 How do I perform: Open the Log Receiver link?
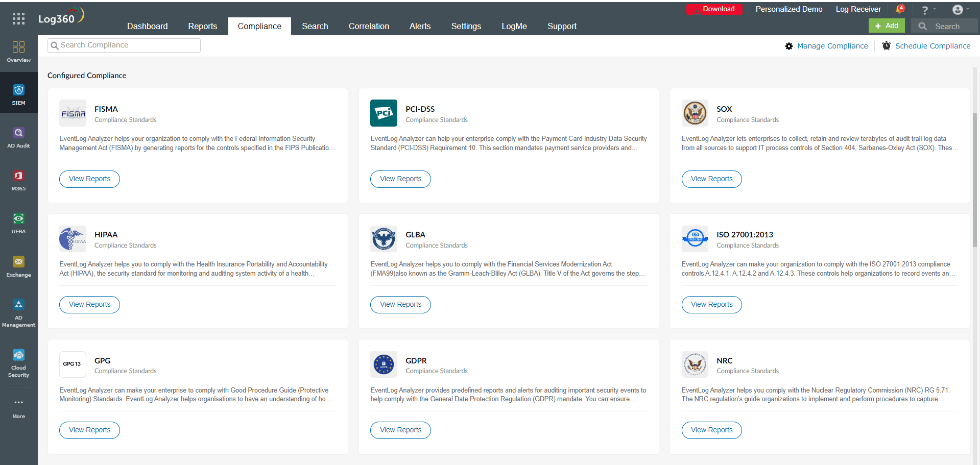pyautogui.click(x=858, y=9)
